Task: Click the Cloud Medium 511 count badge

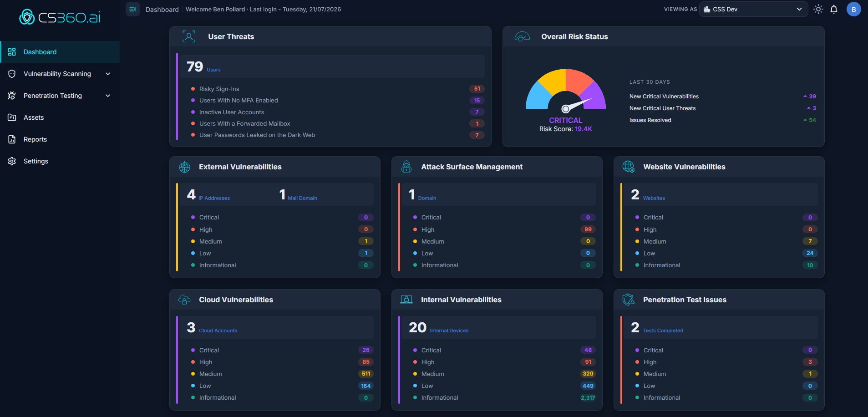Action: pyautogui.click(x=366, y=374)
